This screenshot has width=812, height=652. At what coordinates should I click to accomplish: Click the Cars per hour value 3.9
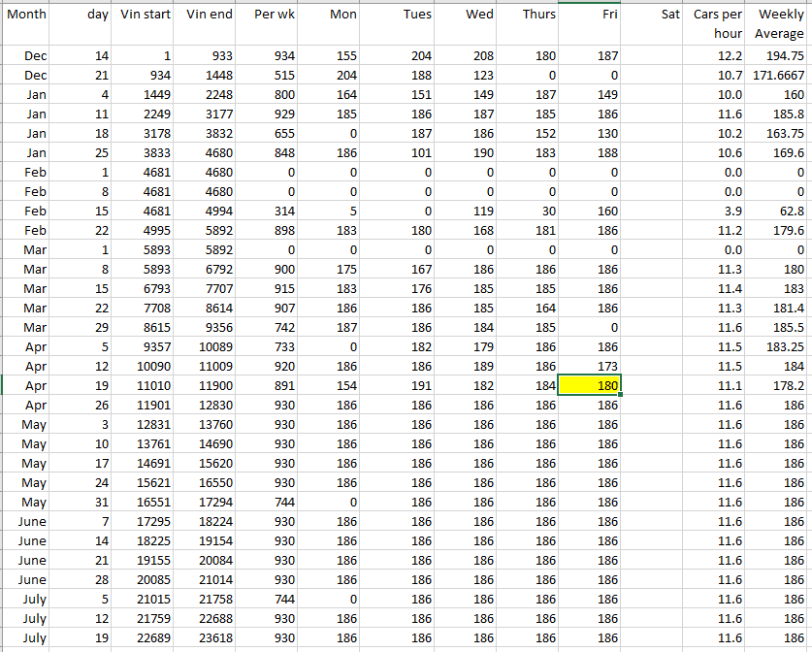[x=718, y=211]
